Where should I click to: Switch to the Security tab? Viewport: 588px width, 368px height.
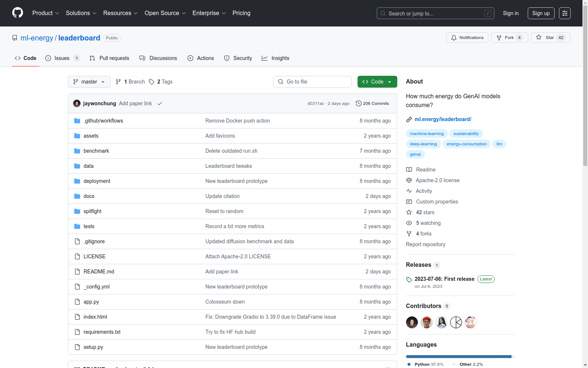[238, 58]
